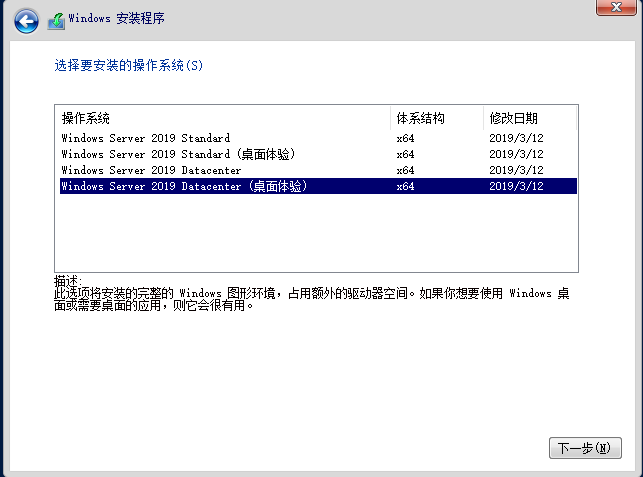Image resolution: width=643 pixels, height=477 pixels.
Task: Select Windows Server 2019 Datacenter (桌面体验)
Action: point(318,186)
